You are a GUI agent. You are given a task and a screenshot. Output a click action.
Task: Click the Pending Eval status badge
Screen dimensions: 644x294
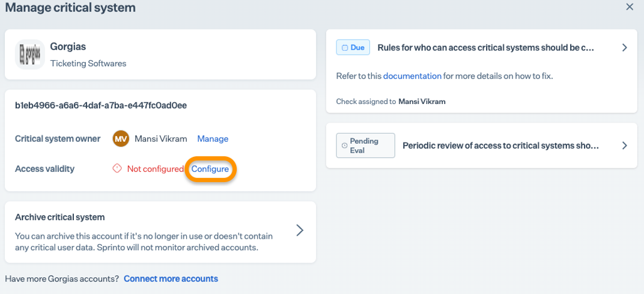365,145
